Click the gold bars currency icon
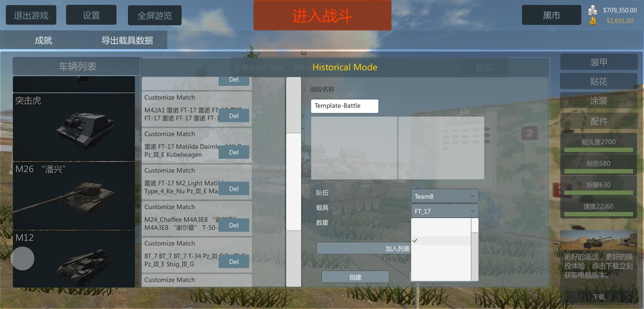 [593, 21]
